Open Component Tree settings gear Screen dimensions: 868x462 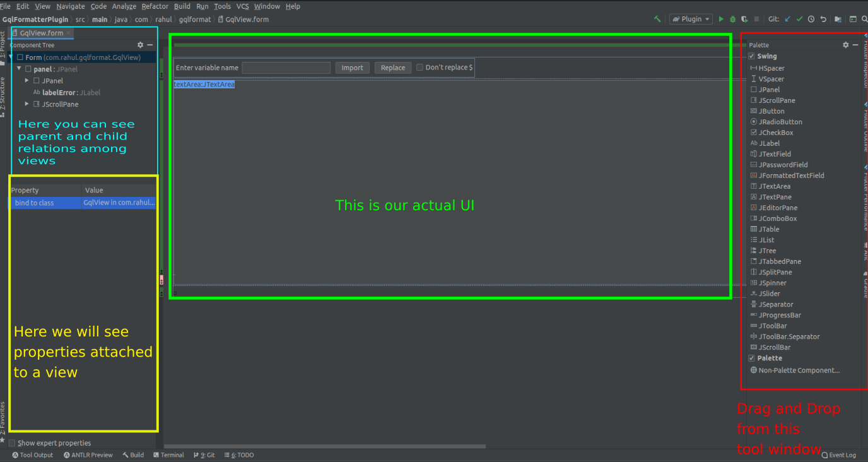(x=140, y=45)
